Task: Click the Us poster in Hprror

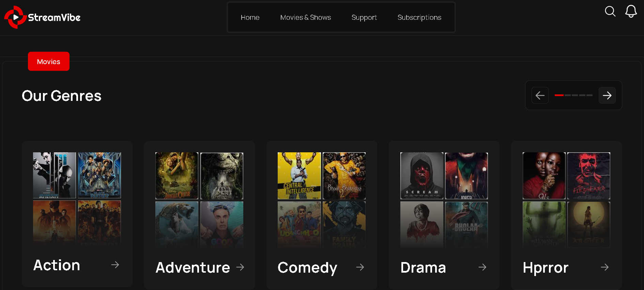Action: [x=544, y=176]
